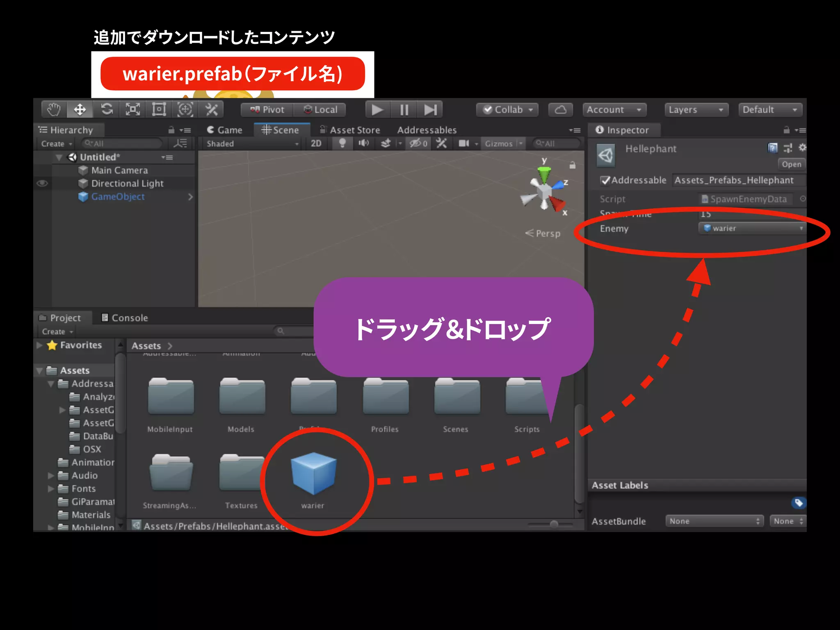840x630 pixels.
Task: Expand the Audio folder in tree
Action: coord(51,476)
